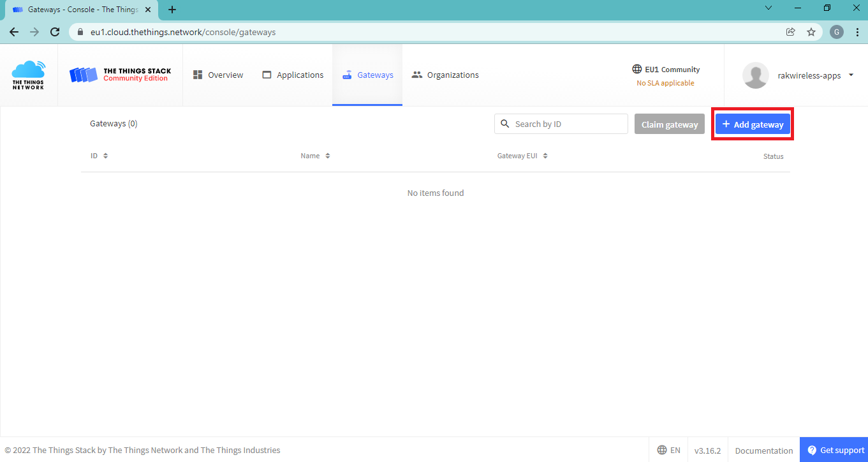
Task: Open the Documentation link in footer
Action: (x=763, y=451)
